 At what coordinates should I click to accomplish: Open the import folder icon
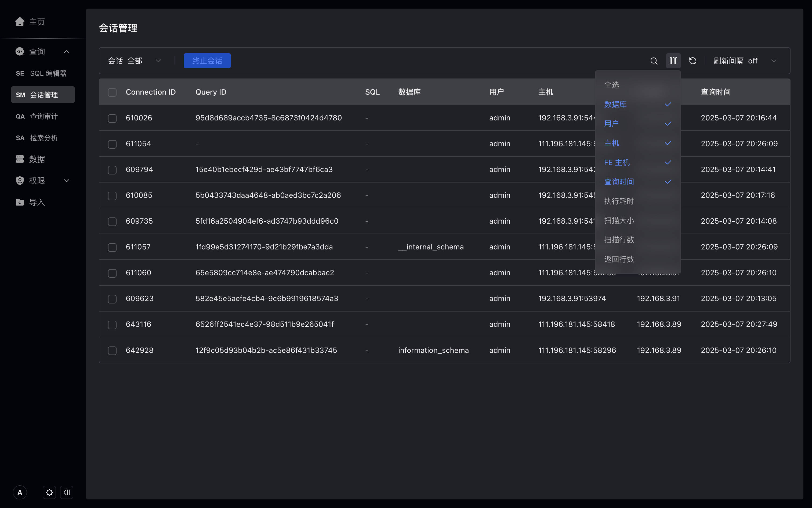(x=20, y=202)
